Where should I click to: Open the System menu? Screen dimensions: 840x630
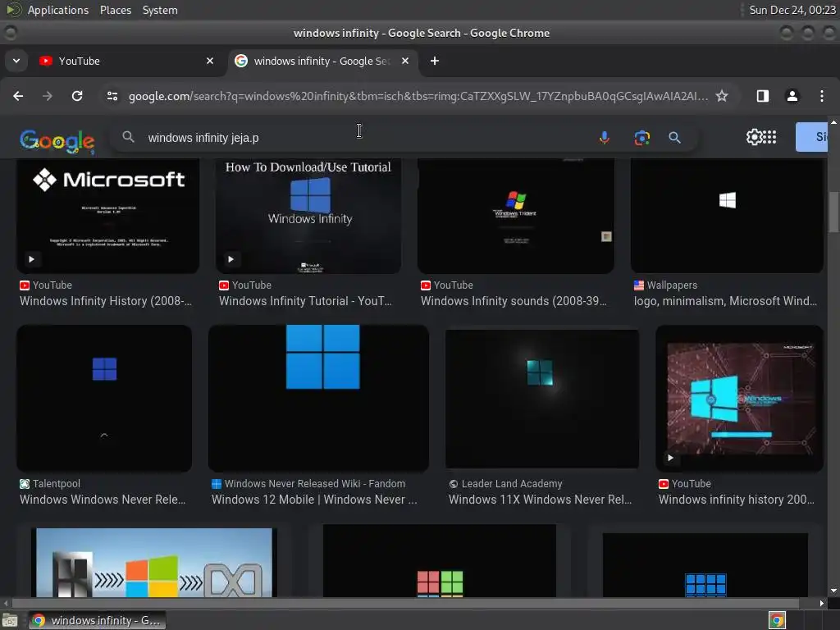click(x=160, y=10)
